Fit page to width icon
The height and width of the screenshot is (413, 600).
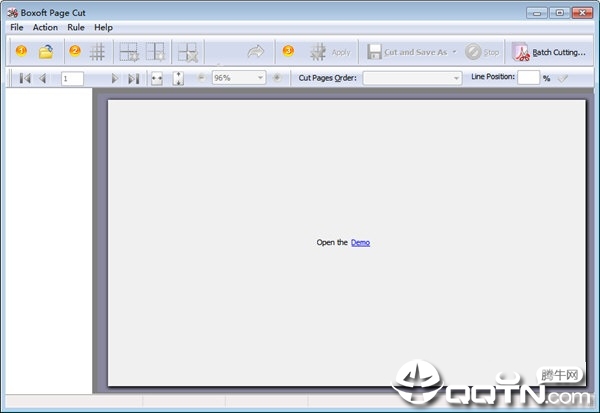pos(157,79)
